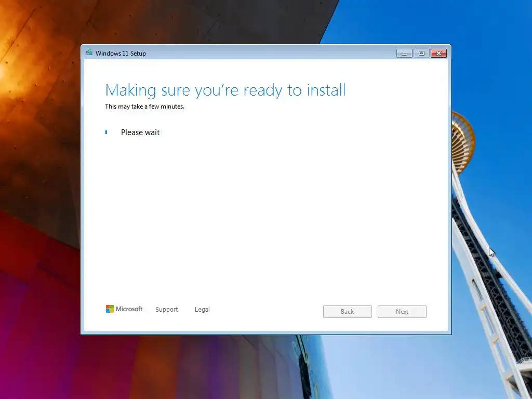The height and width of the screenshot is (399, 532).
Task: Open the Legal link
Action: 202,310
